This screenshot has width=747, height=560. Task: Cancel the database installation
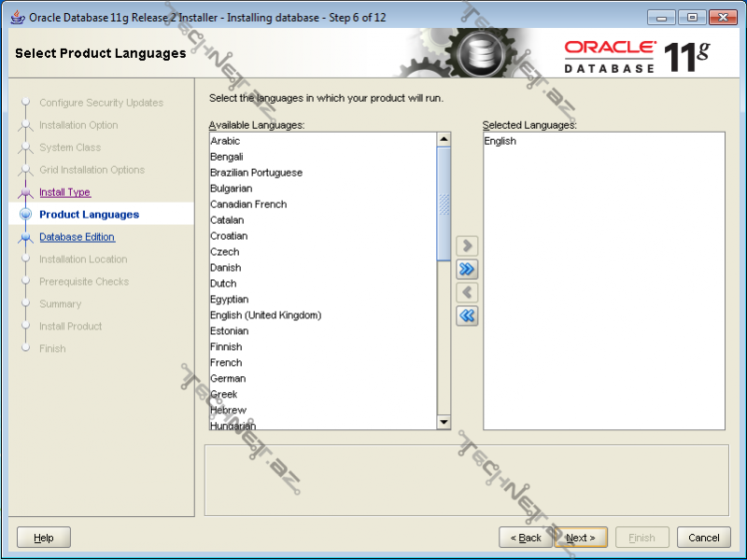point(704,538)
